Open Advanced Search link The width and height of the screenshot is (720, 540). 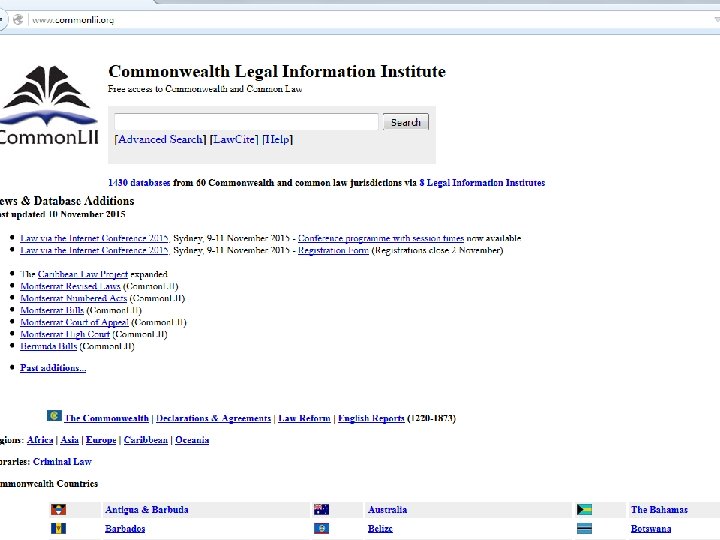(160, 139)
